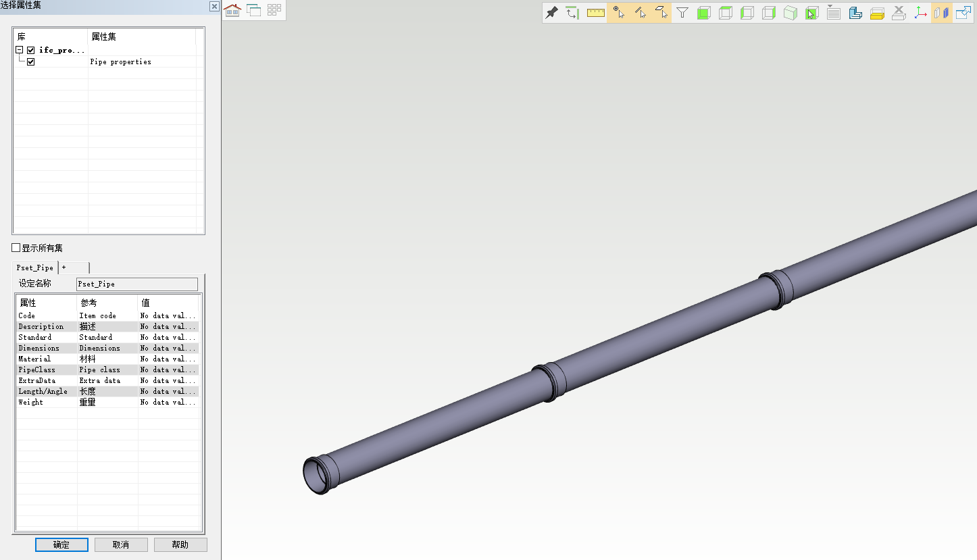This screenshot has width=977, height=560.
Task: Click the cube with green front face
Action: click(x=704, y=13)
